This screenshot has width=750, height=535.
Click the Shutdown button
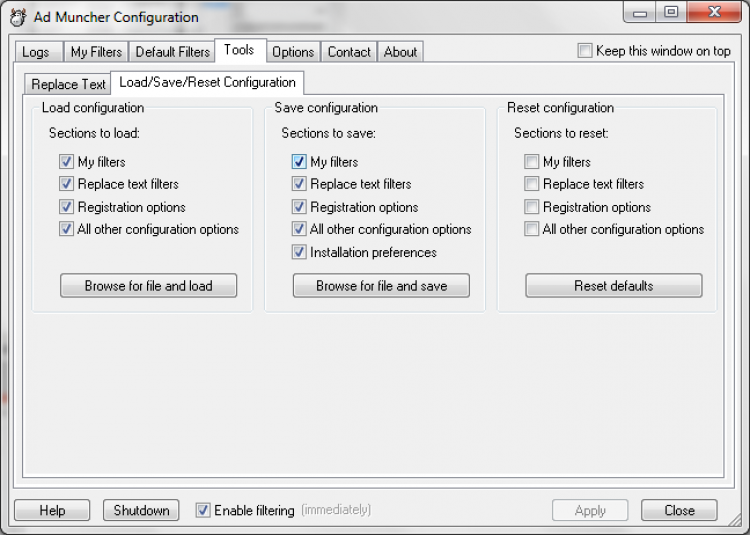141,510
